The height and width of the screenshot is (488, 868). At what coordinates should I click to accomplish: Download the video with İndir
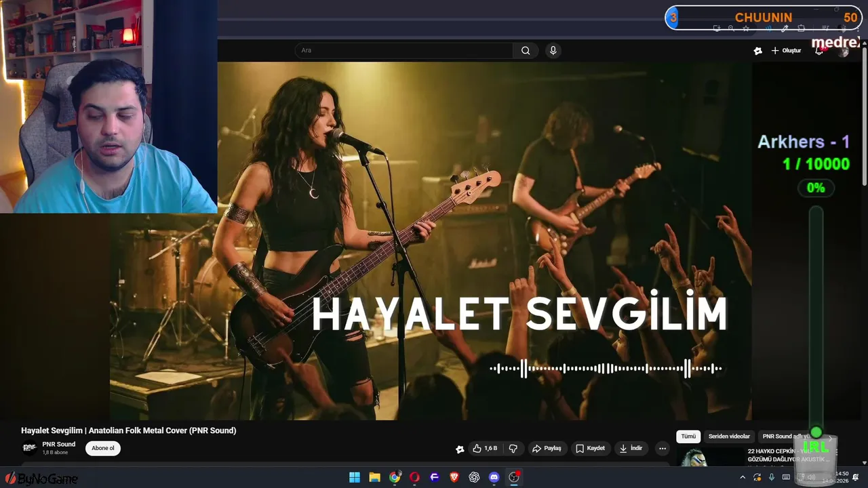tap(631, 448)
